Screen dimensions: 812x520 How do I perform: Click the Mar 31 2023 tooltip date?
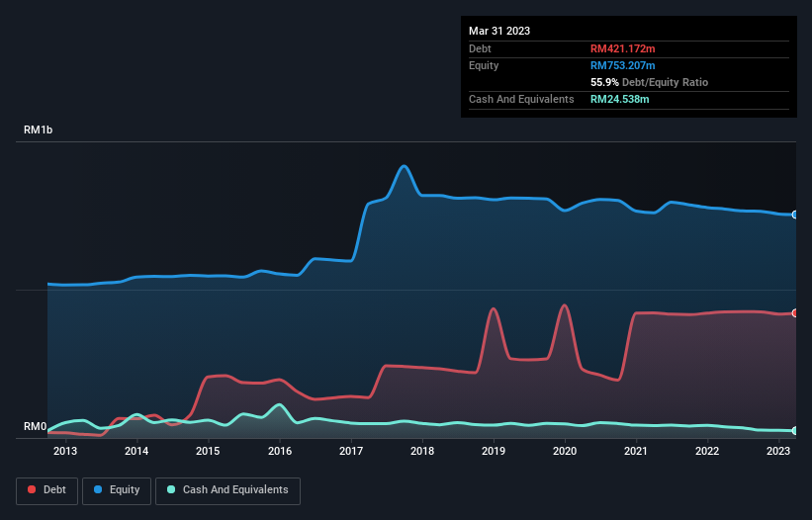coord(499,31)
